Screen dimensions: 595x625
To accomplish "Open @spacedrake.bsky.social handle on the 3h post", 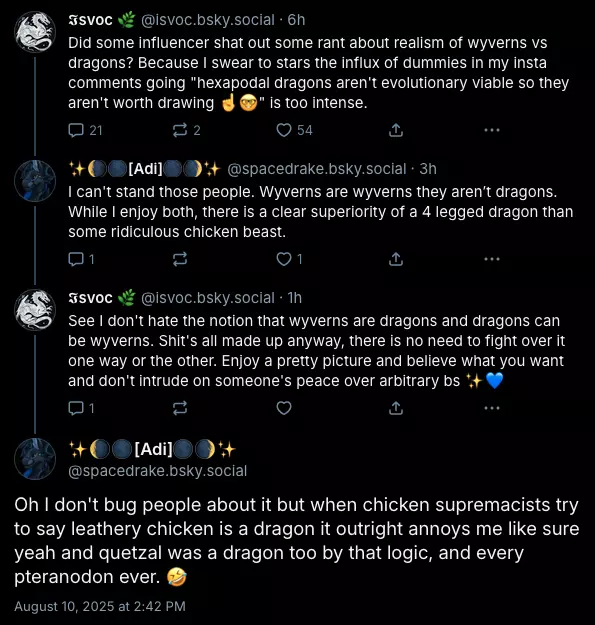I will coord(317,169).
